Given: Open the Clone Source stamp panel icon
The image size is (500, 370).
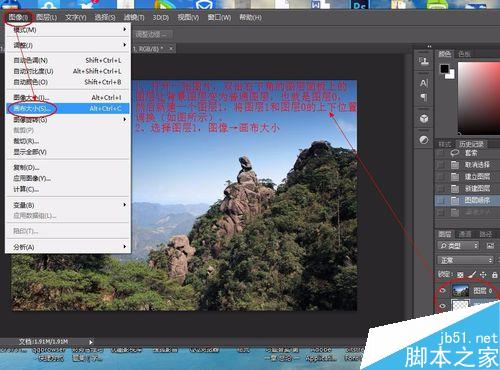Looking at the screenshot, I should coord(424,61).
